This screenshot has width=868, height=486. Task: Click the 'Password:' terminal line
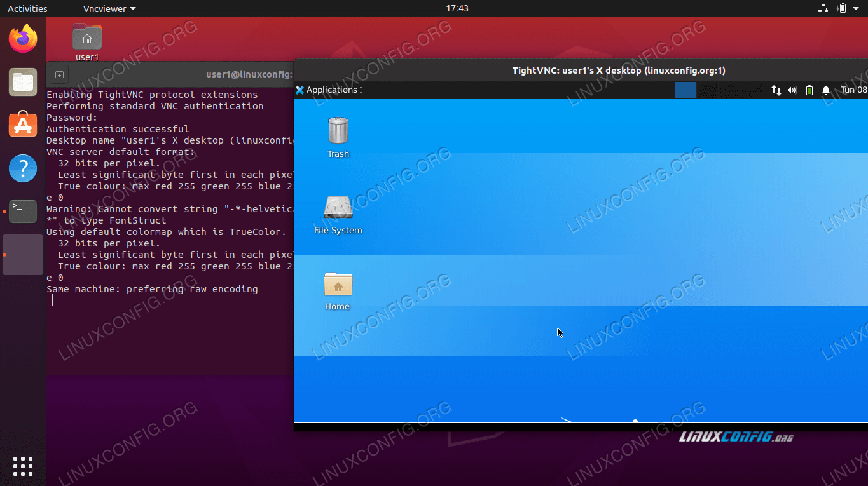(x=72, y=118)
